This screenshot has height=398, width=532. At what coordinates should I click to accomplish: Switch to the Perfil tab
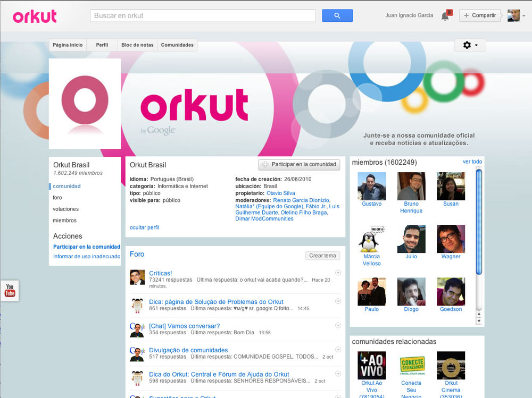102,45
